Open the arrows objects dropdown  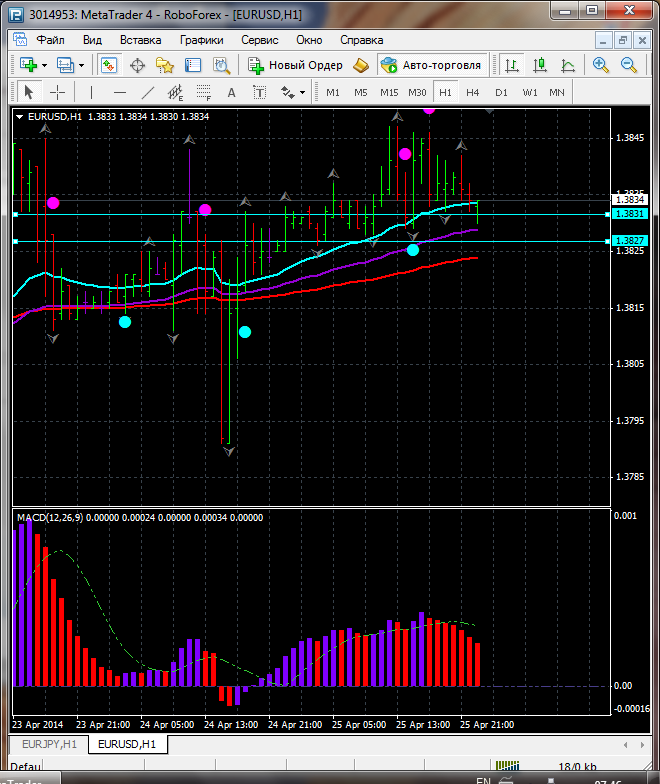pos(292,92)
